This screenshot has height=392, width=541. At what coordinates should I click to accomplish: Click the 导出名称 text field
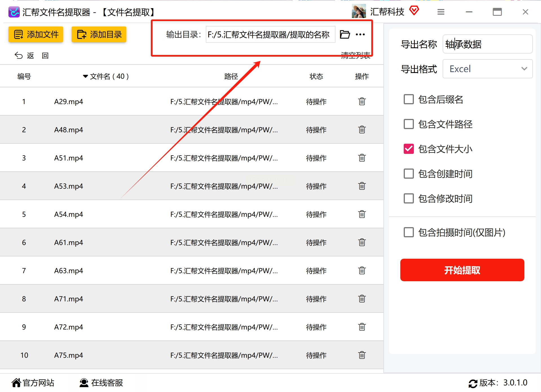[487, 44]
